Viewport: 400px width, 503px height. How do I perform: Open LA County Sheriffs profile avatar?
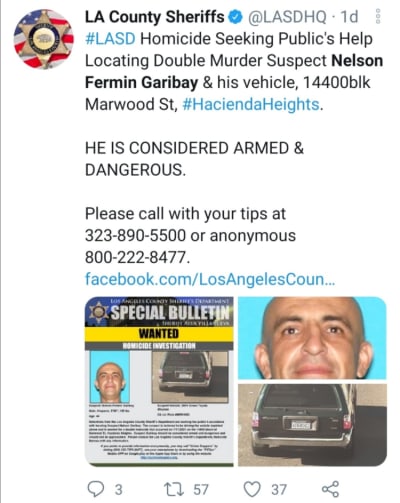[x=43, y=39]
